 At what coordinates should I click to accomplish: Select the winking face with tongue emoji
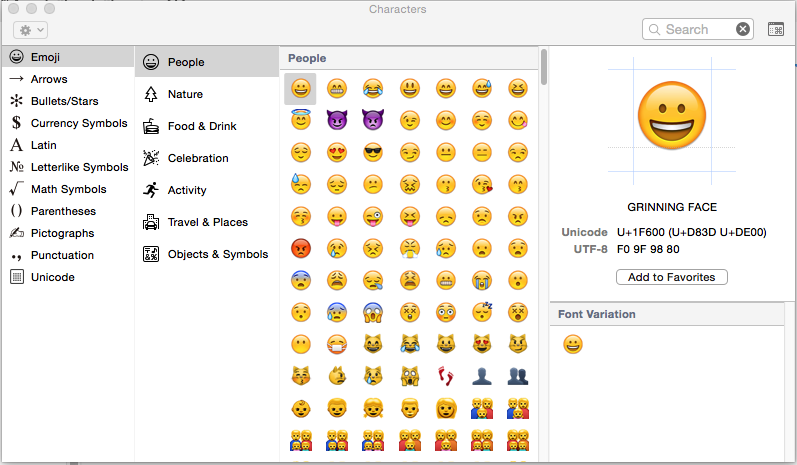[x=373, y=216]
